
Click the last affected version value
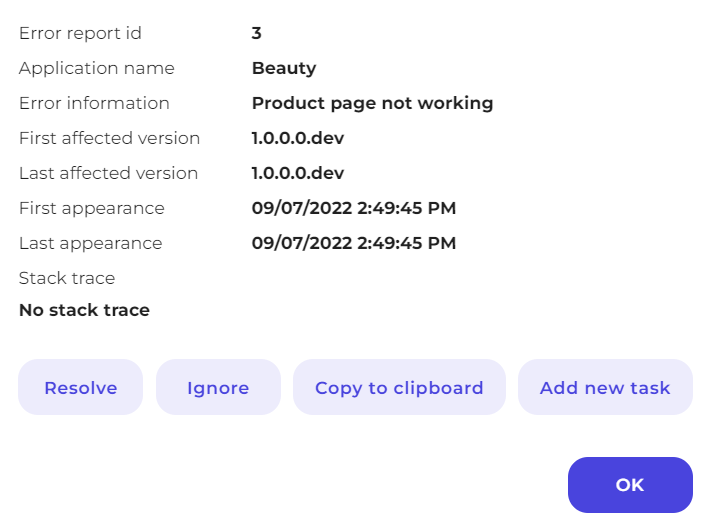[298, 173]
